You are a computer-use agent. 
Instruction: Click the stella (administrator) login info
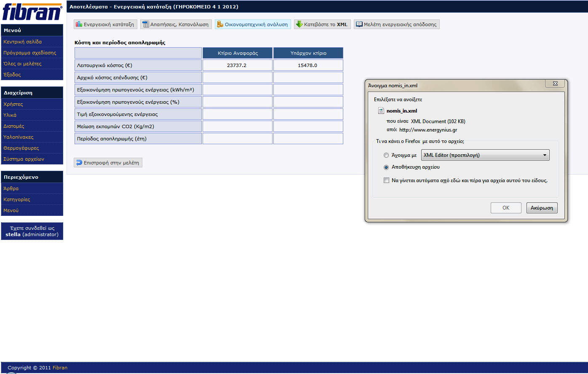point(32,234)
